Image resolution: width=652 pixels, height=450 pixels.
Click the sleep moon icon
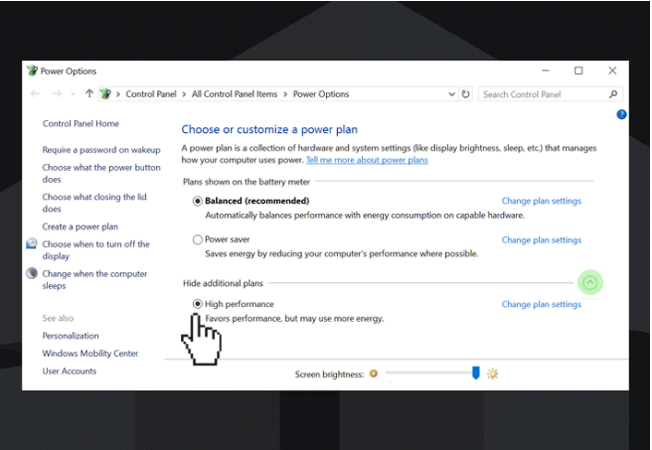click(x=32, y=273)
